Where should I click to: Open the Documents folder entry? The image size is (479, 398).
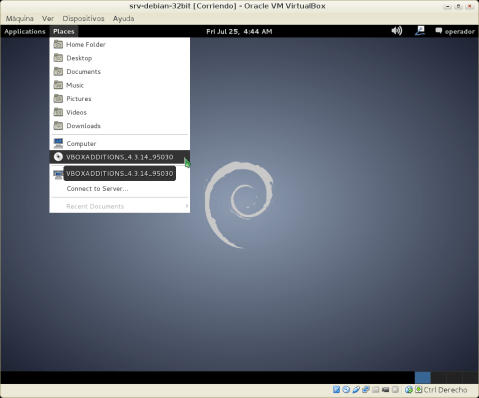click(120, 72)
